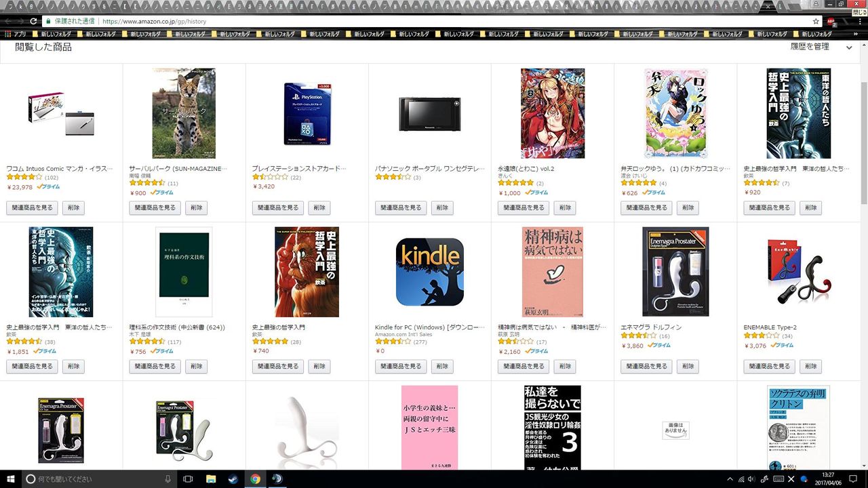Click the star rating of Wacom Intuos Comic
The image size is (868, 488).
(x=24, y=178)
